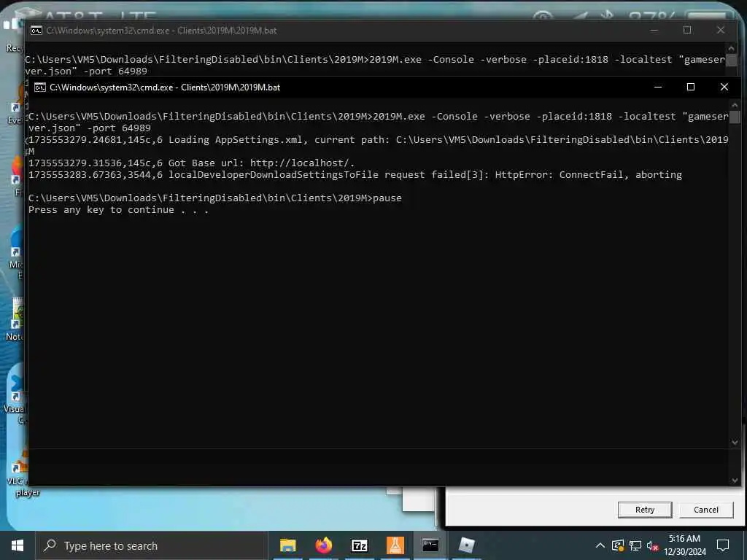Launch Firefox from the taskbar
Screen dimensions: 747x560
pyautogui.click(x=323, y=545)
